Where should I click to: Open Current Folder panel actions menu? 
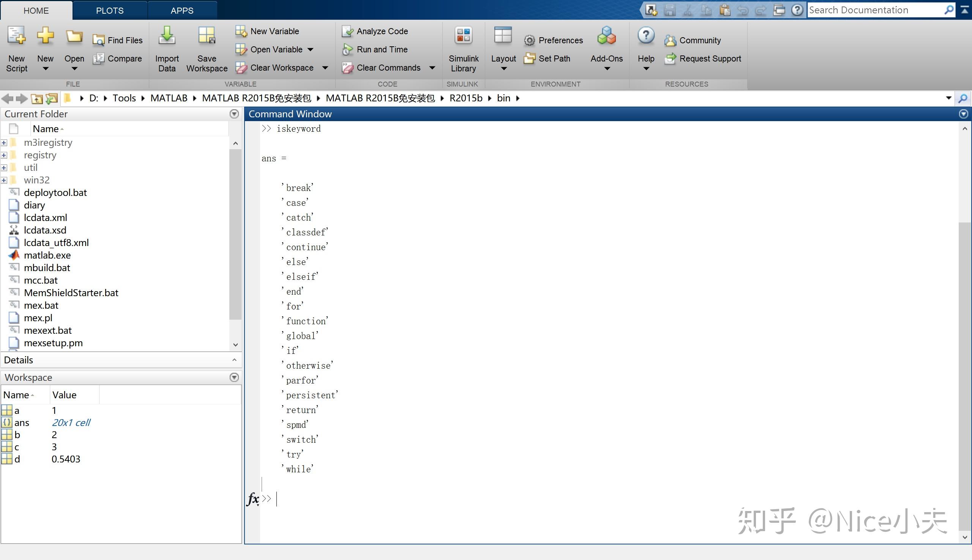(x=234, y=114)
